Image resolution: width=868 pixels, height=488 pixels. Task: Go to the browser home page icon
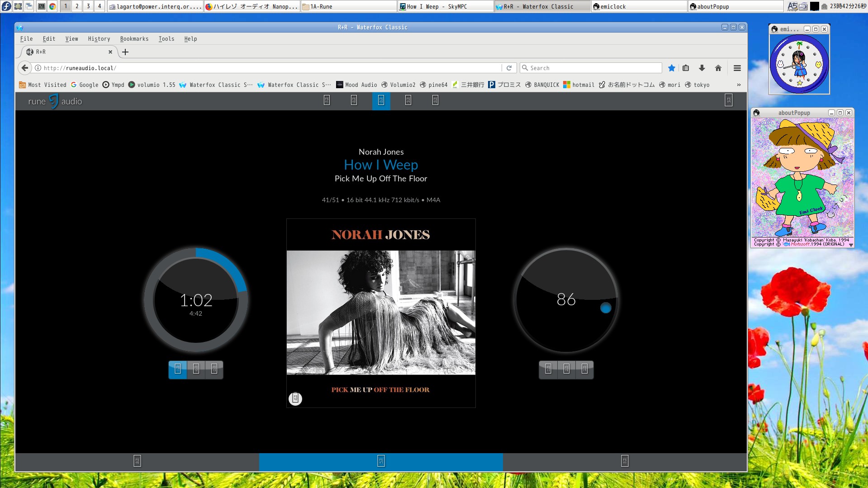718,68
